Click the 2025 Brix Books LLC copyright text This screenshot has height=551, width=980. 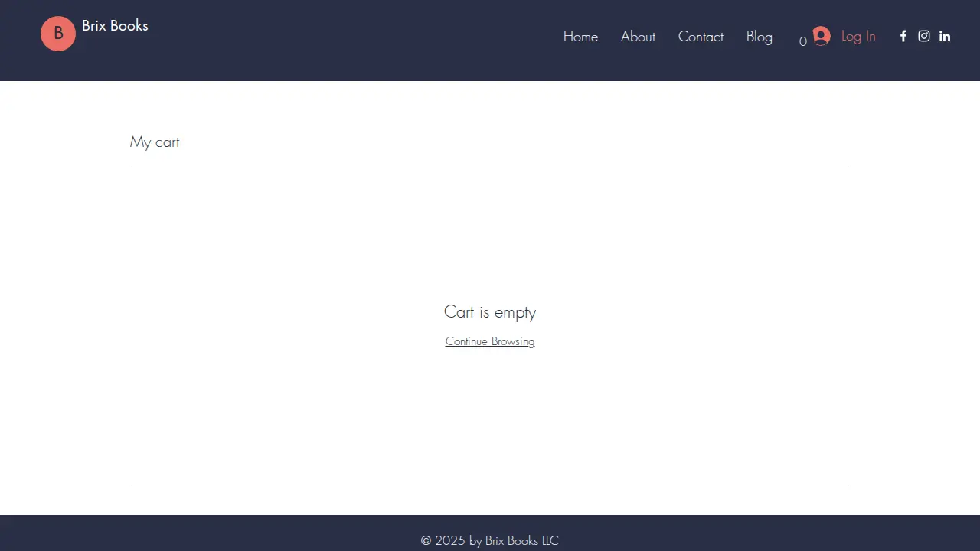coord(490,540)
